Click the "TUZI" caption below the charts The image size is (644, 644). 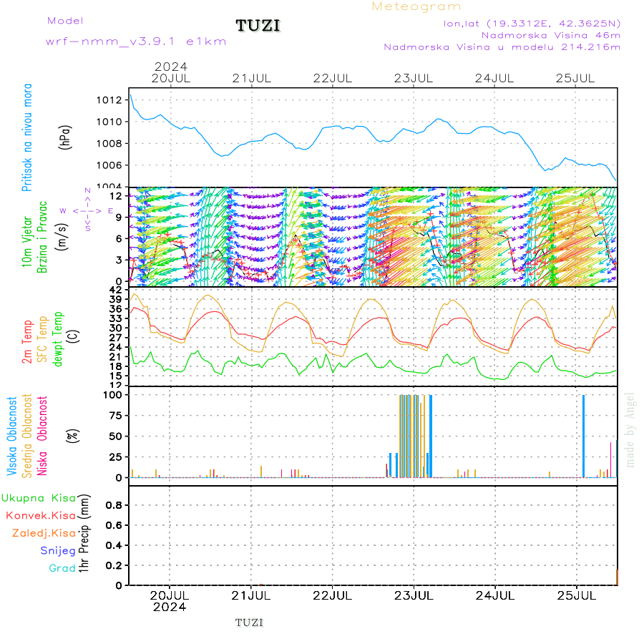pyautogui.click(x=249, y=623)
